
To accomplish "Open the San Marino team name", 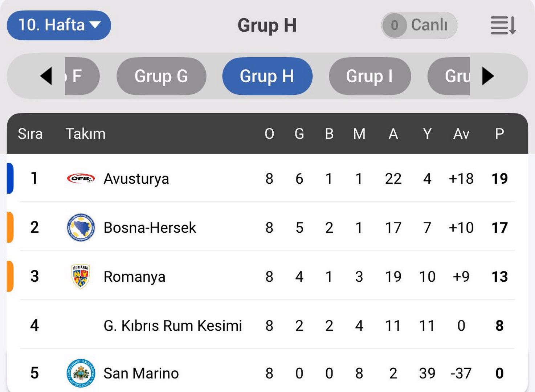I will (x=141, y=373).
